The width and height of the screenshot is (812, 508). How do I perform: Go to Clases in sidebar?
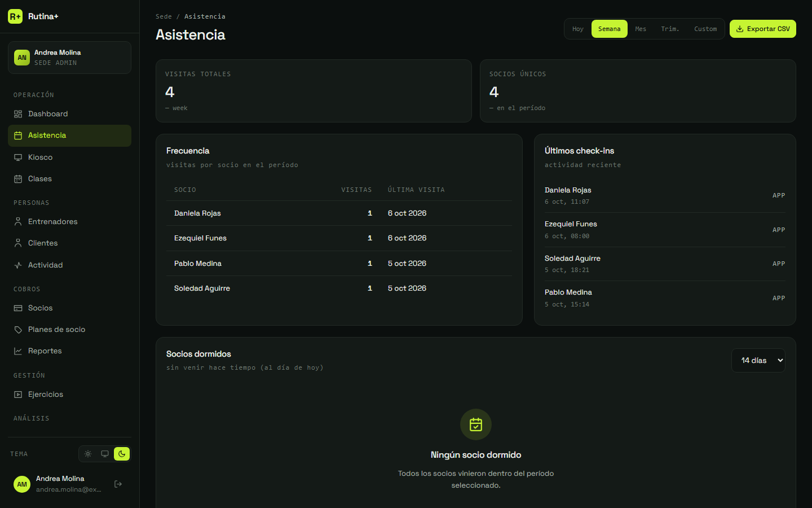[69, 179]
